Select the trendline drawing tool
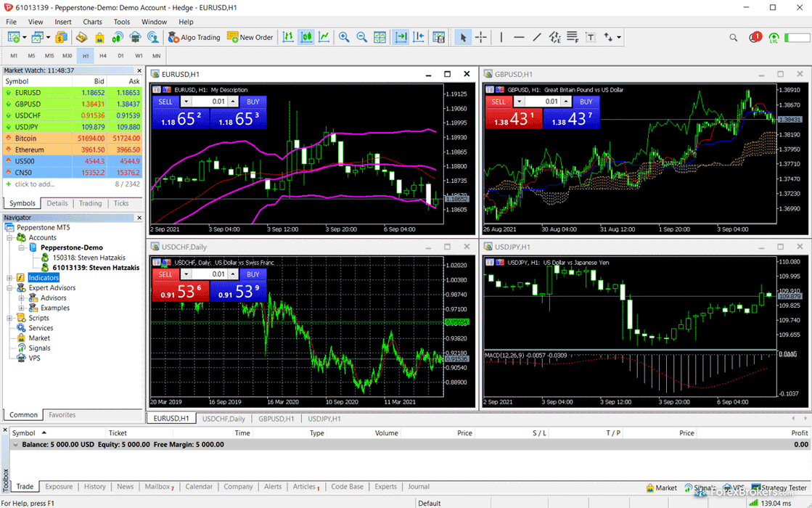 point(537,37)
